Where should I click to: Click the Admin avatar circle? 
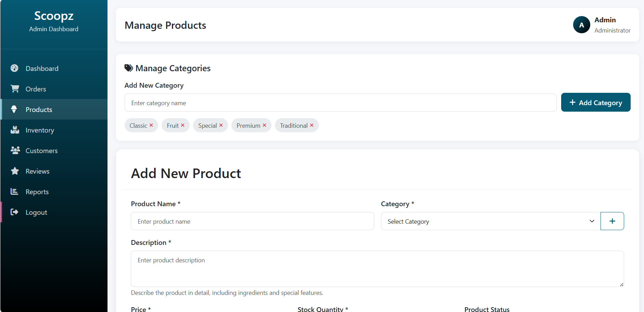pos(581,25)
